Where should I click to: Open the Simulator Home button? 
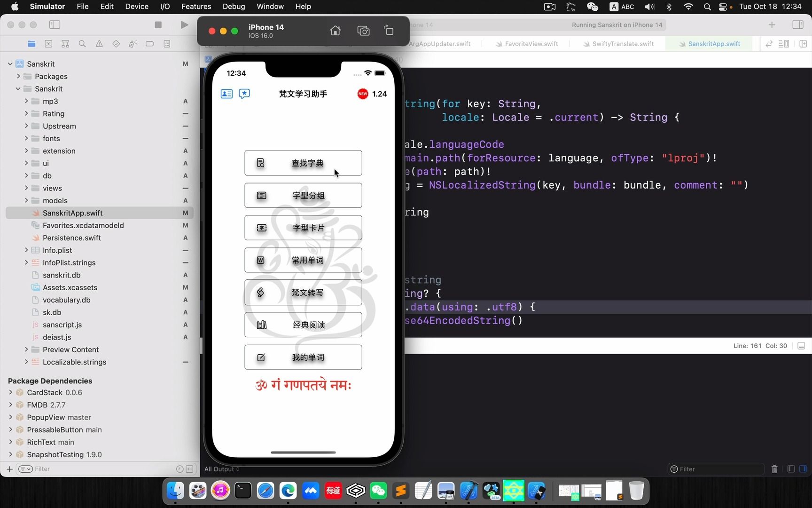[335, 31]
